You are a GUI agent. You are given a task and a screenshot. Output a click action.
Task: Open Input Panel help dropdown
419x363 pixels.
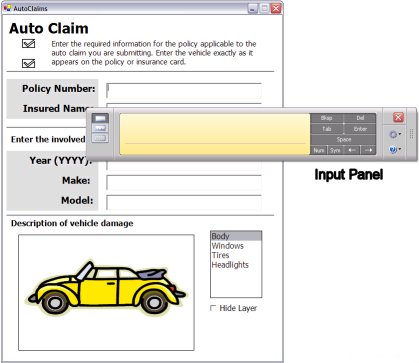(x=395, y=150)
